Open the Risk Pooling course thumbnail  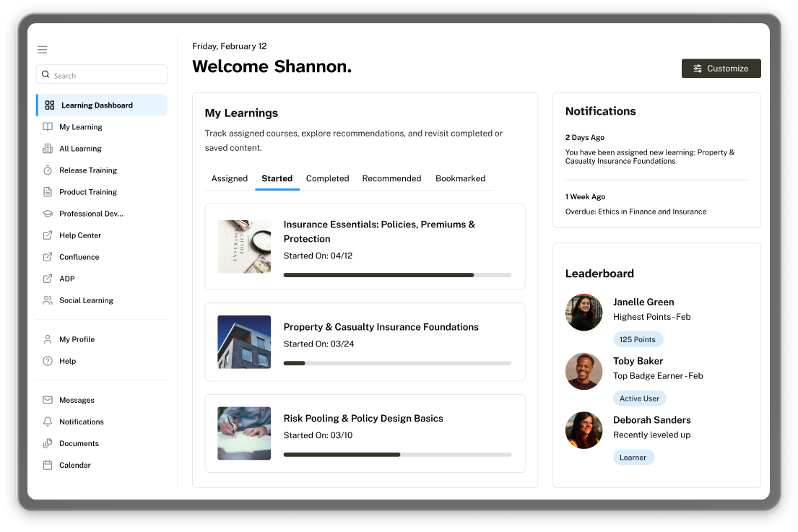[244, 432]
